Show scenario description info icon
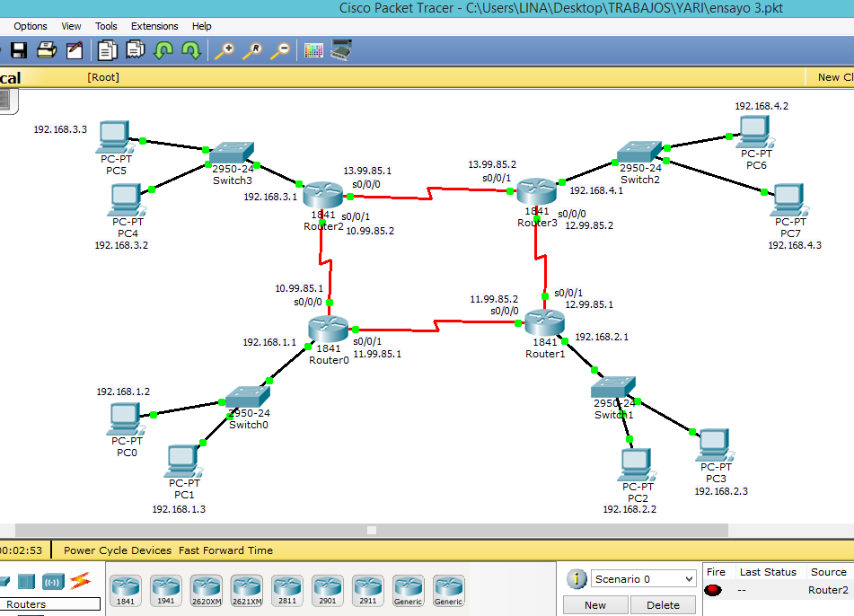The image size is (854, 616). (577, 579)
